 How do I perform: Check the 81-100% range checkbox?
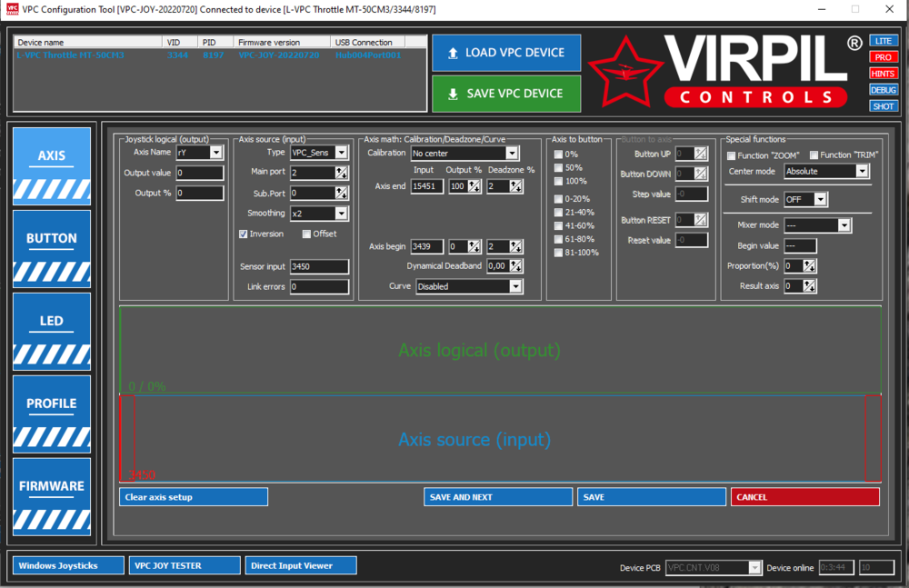click(x=558, y=253)
